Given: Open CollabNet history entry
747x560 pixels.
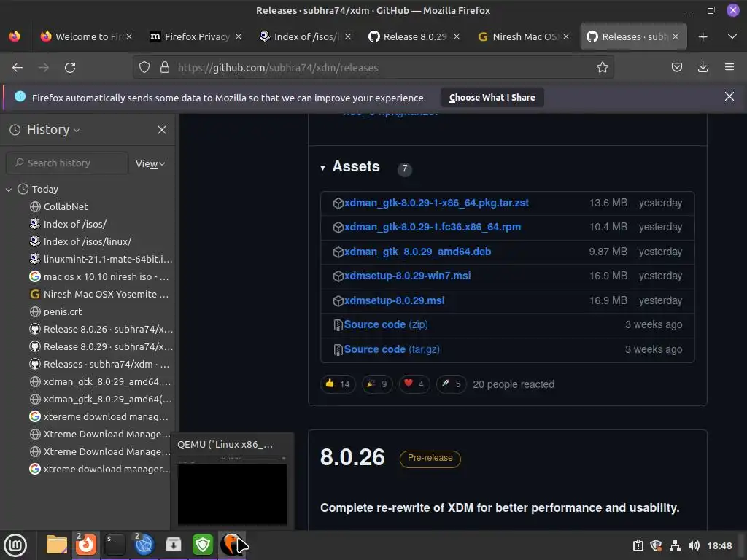Looking at the screenshot, I should [x=66, y=206].
